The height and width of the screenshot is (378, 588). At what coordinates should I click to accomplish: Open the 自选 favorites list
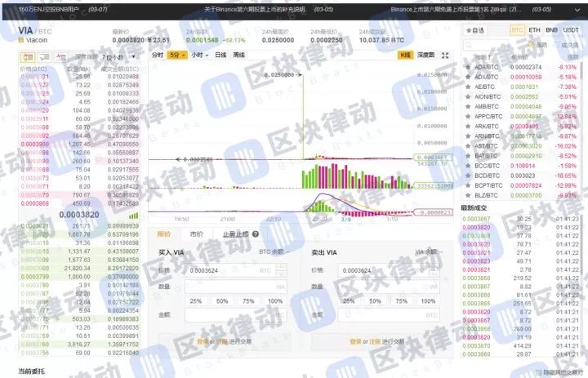click(x=474, y=30)
